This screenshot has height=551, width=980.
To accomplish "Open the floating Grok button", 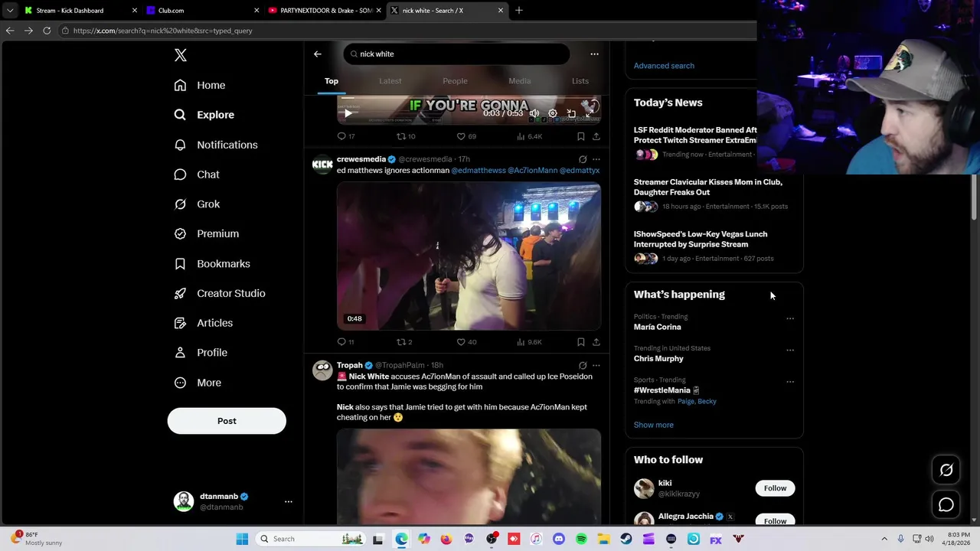I will pyautogui.click(x=946, y=471).
